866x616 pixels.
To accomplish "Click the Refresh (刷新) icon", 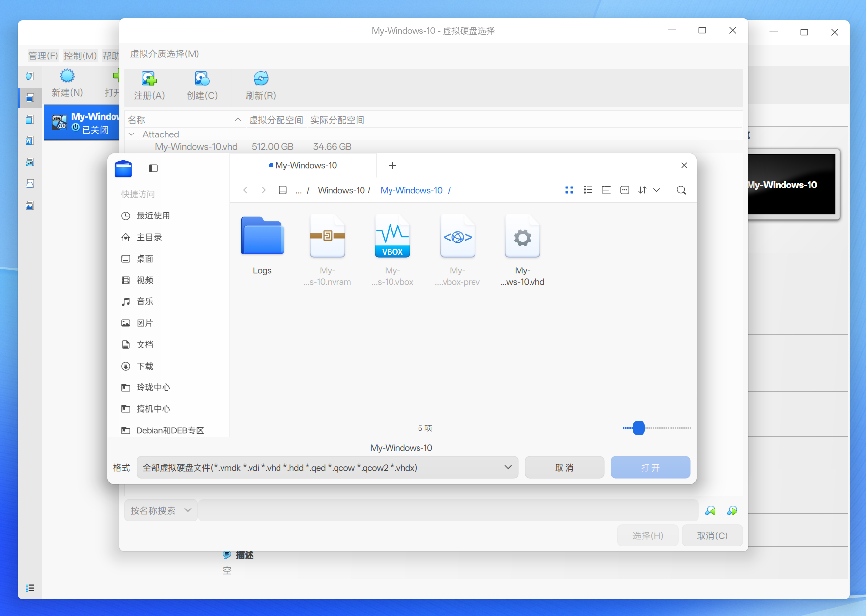I will pyautogui.click(x=261, y=79).
